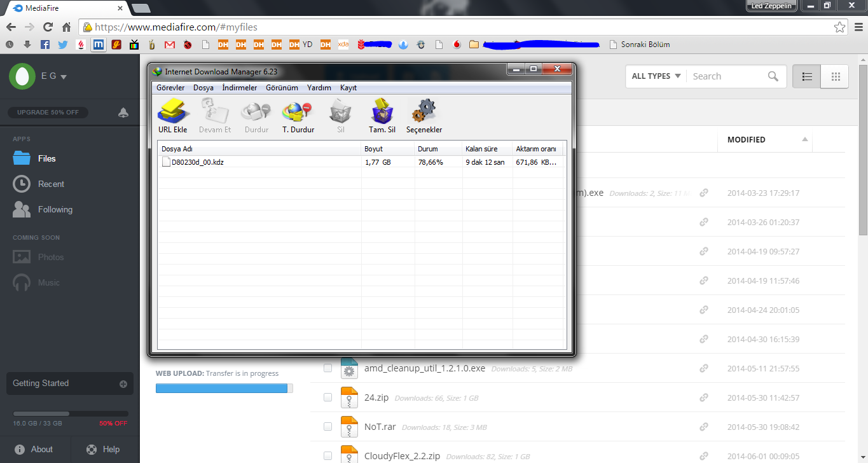The image size is (868, 463).
Task: Open the Görevler menu
Action: (170, 88)
